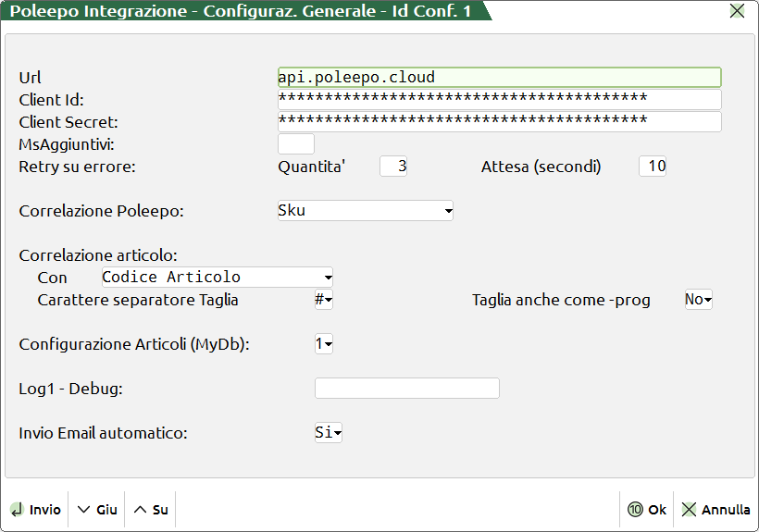The image size is (759, 532).
Task: Confirm with the Ok button
Action: (x=647, y=510)
